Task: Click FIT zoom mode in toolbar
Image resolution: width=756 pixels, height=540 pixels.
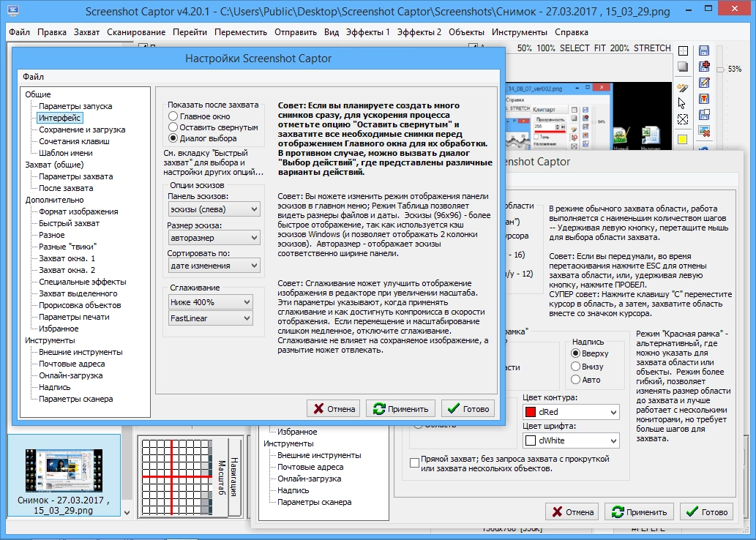Action: tap(600, 48)
